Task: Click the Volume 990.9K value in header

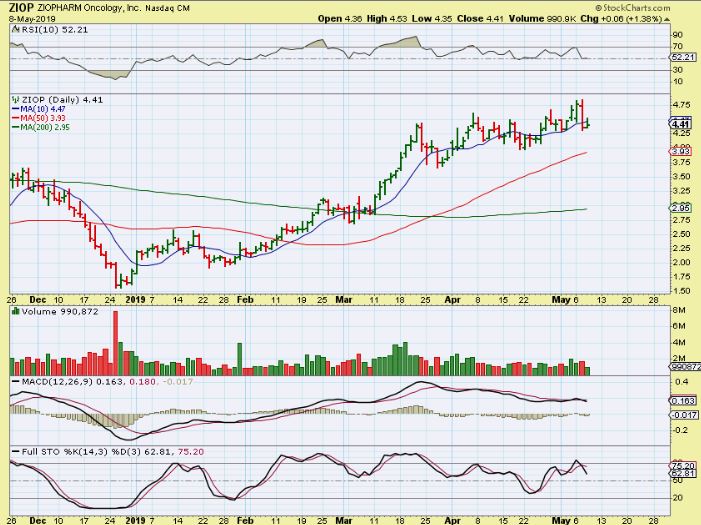Action: click(x=542, y=19)
